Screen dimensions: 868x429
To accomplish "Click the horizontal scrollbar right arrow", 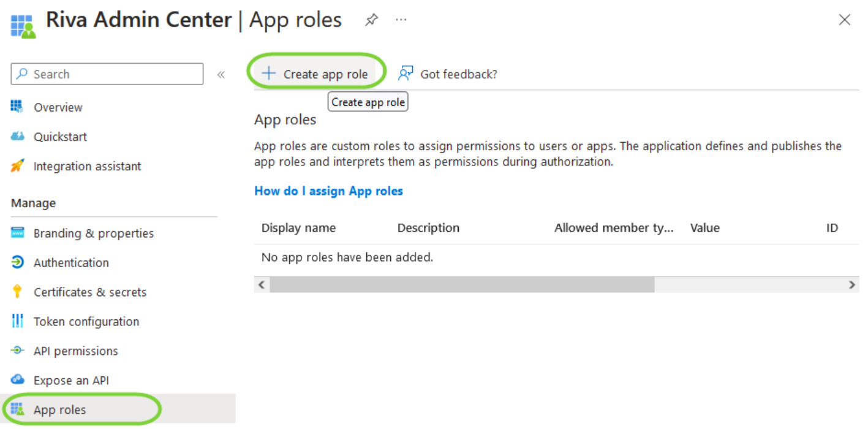I will tap(851, 284).
